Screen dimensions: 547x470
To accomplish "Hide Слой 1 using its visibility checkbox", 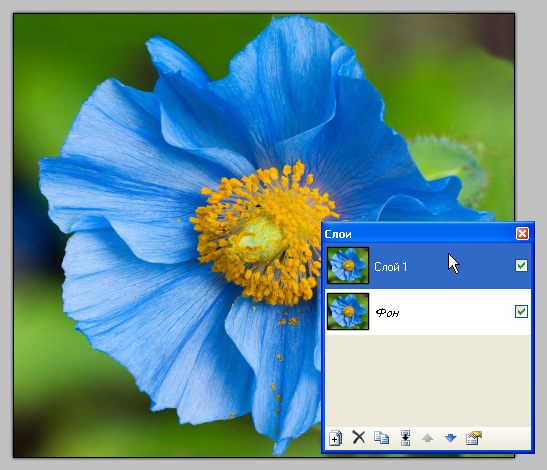I will coord(521,266).
